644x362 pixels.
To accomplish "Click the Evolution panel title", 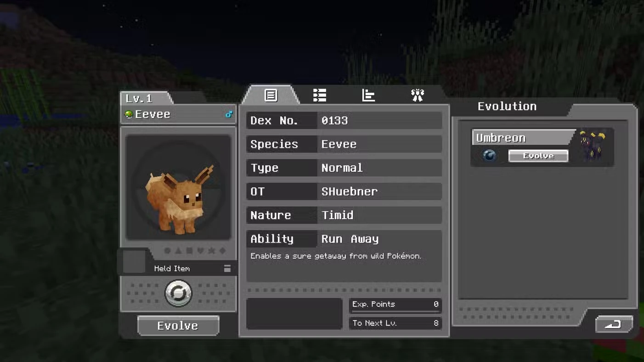I will (507, 106).
